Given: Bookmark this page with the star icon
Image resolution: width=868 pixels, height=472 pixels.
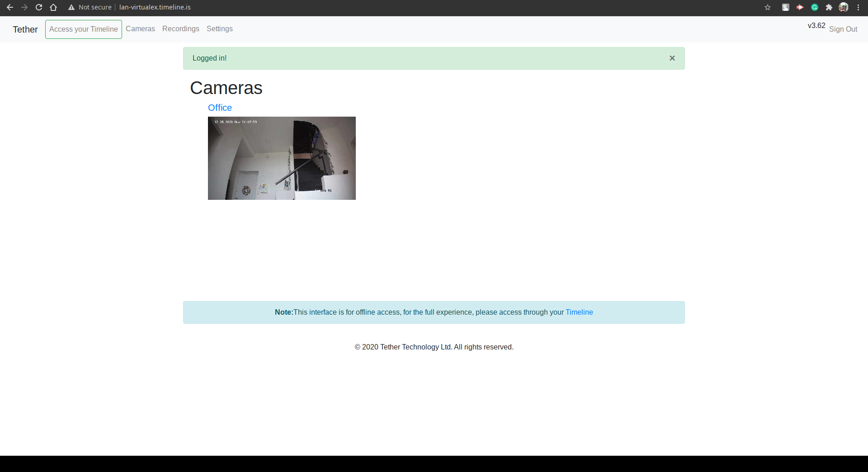Looking at the screenshot, I should [767, 7].
